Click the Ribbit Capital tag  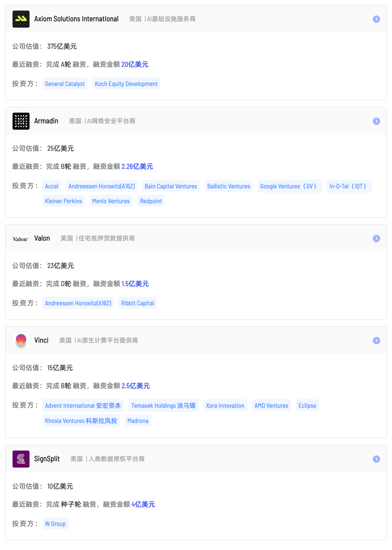(138, 303)
